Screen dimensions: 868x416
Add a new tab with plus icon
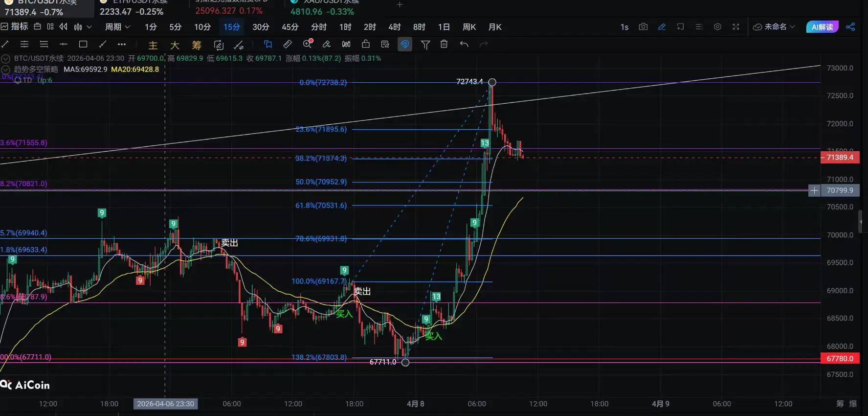[400, 4]
